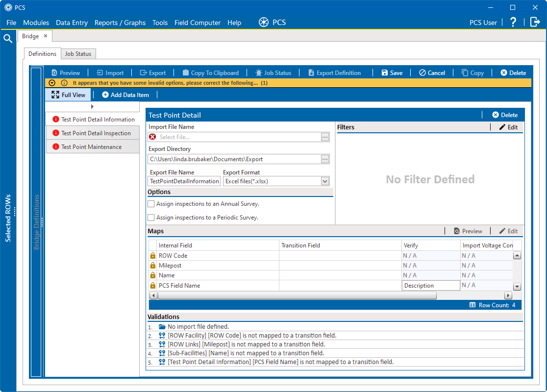547x392 pixels.
Task: Switch to the Definitions tab
Action: [x=42, y=54]
